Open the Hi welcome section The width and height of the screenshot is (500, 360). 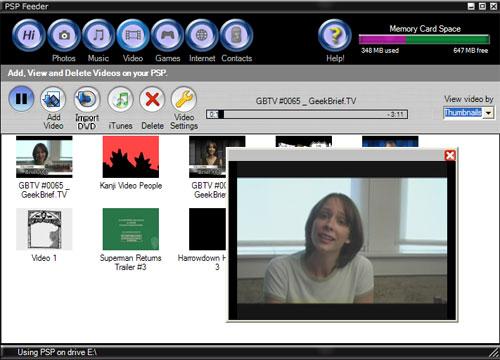tap(29, 35)
